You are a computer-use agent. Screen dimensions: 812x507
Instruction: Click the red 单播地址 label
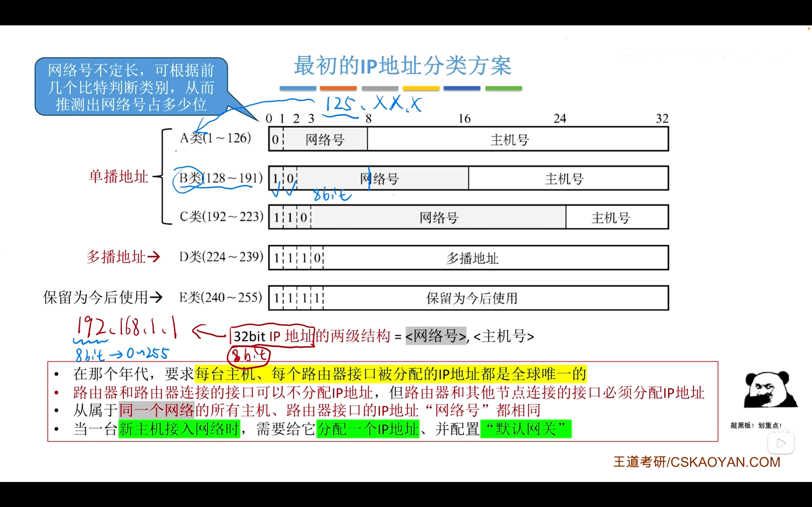[x=118, y=176]
